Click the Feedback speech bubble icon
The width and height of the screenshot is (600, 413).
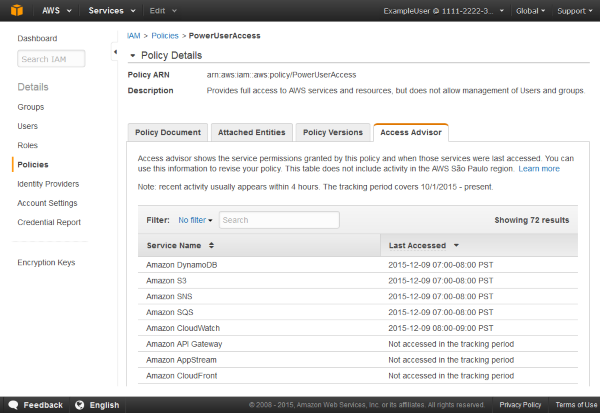click(13, 405)
